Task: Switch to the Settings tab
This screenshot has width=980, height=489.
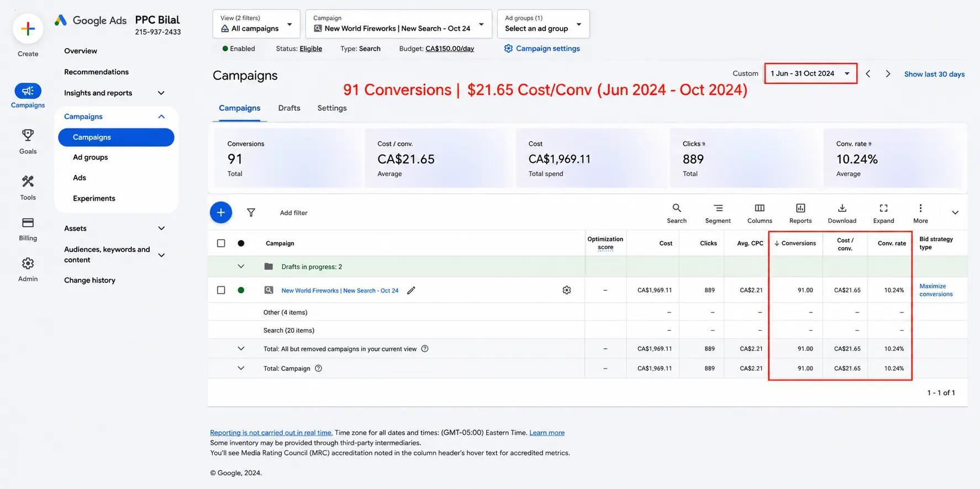Action: pos(332,108)
